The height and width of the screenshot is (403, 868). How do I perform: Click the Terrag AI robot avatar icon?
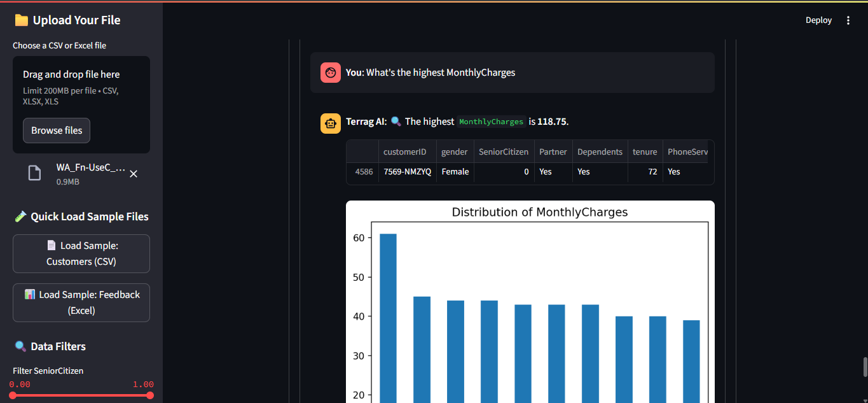tap(331, 122)
